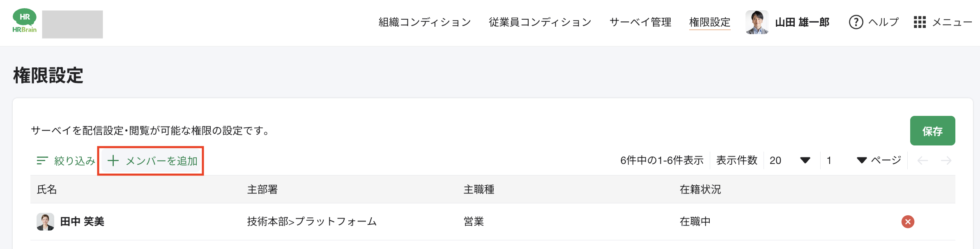Screen dimensions: 980x249
Task: Click 田中 笑美 row avatar
Action: pos(46,222)
